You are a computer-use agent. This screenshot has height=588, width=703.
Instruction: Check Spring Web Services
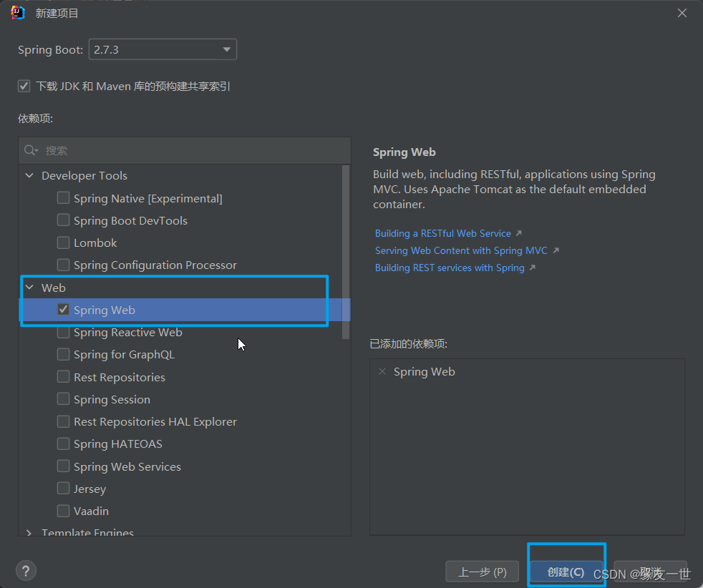click(x=63, y=466)
